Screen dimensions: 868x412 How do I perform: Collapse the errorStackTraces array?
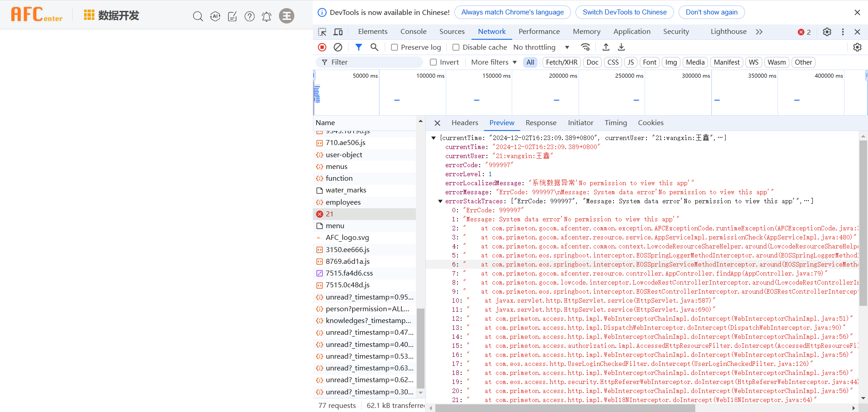click(x=440, y=201)
